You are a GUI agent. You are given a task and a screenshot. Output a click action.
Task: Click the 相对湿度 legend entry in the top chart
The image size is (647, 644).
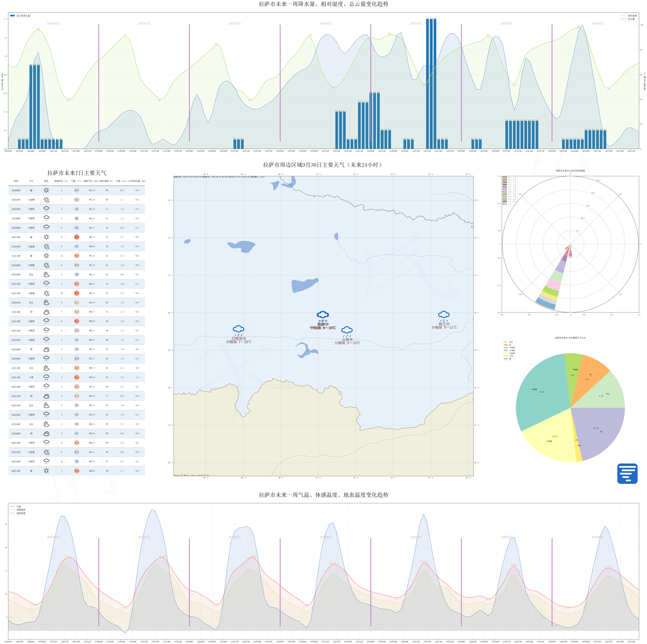coord(629,16)
